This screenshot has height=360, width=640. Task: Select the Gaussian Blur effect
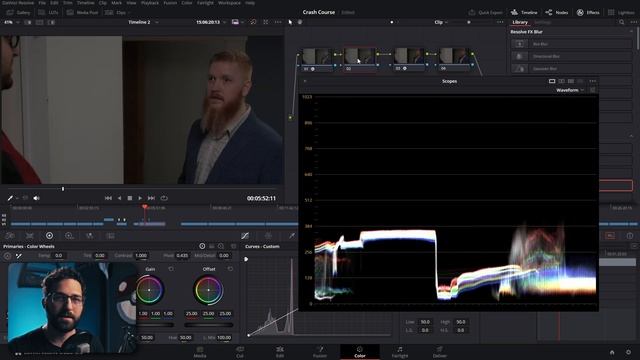click(571, 69)
